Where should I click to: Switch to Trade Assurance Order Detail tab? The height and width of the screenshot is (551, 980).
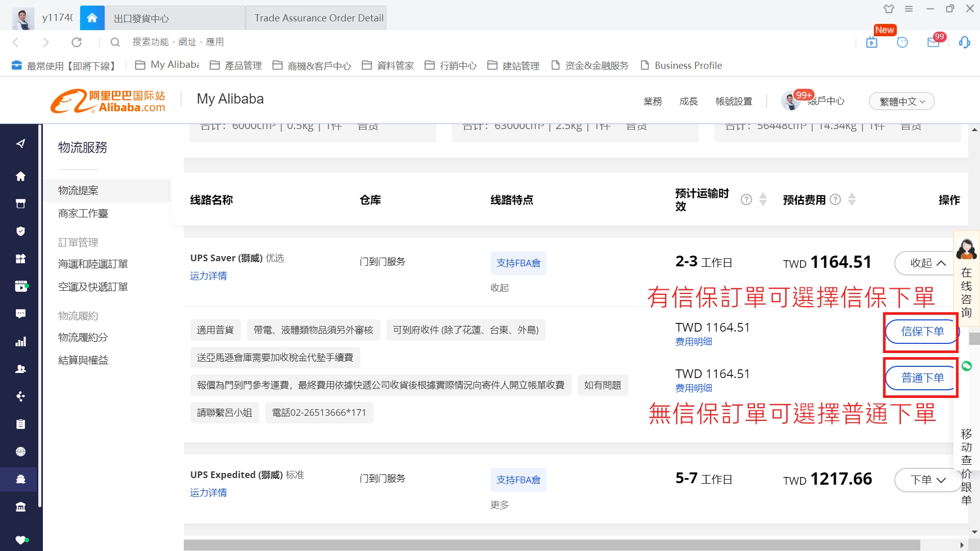(316, 18)
